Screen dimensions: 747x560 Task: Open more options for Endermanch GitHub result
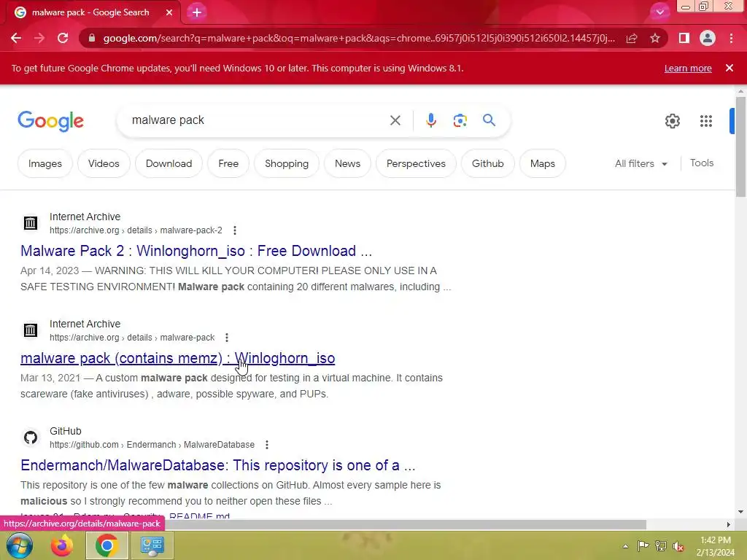pyautogui.click(x=267, y=445)
